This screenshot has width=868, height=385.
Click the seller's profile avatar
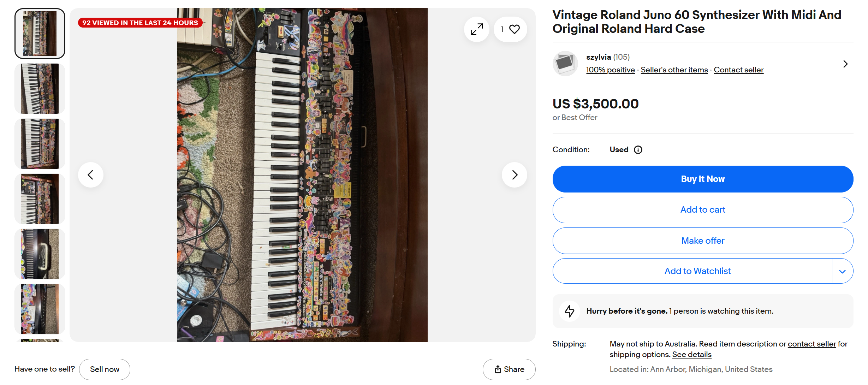coord(565,64)
